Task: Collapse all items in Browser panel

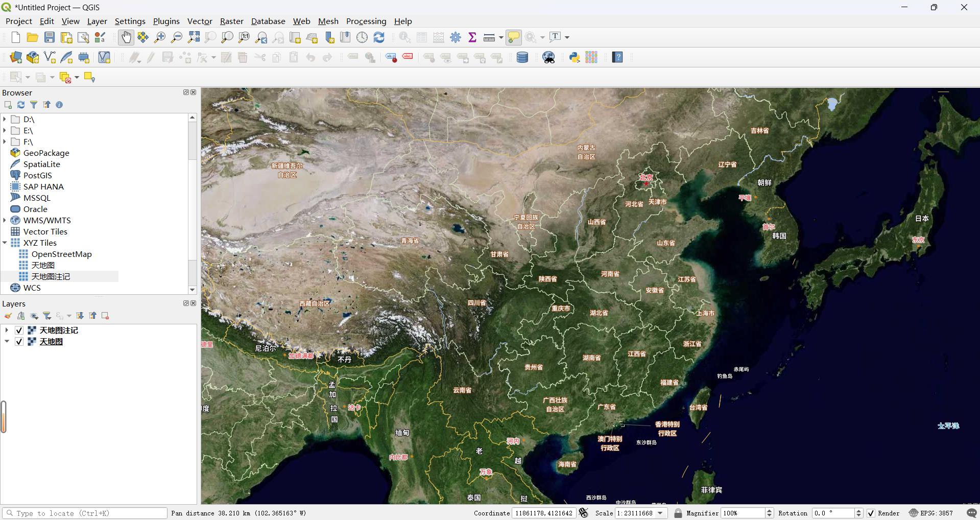Action: pyautogui.click(x=46, y=105)
